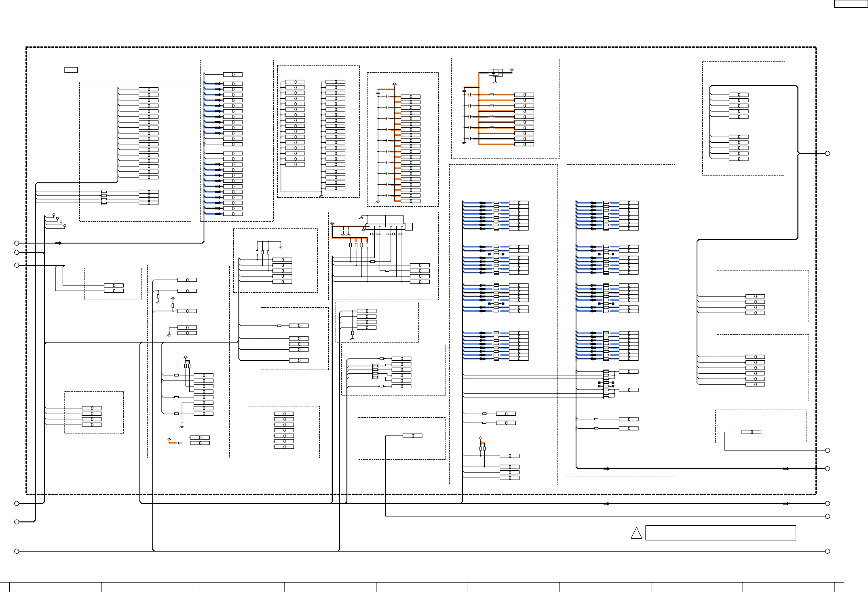Click the ground symbol beneath the two-column connector block

(321, 196)
